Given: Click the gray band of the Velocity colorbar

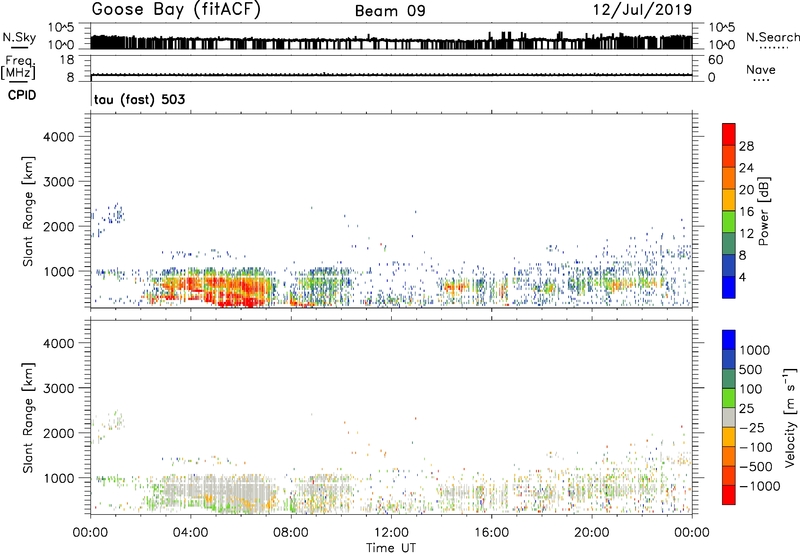Looking at the screenshot, I should (x=729, y=417).
